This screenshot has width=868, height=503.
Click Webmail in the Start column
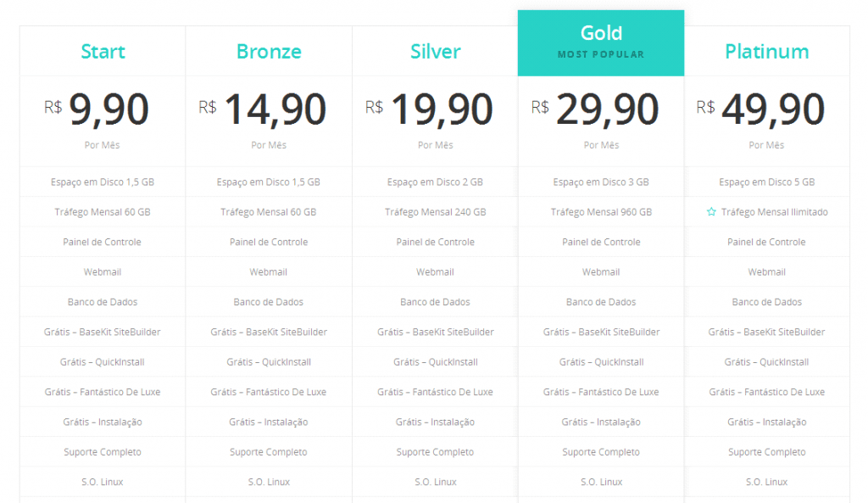pos(103,271)
